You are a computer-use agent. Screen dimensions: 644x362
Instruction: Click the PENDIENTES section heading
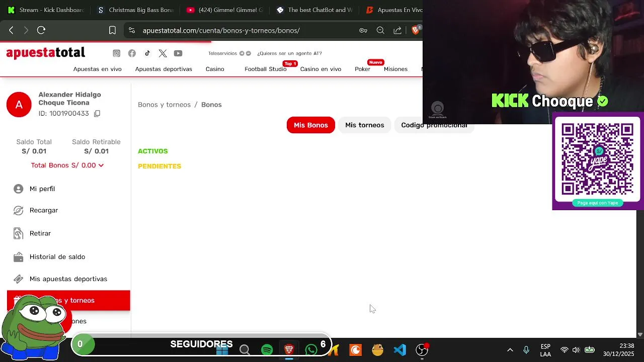click(159, 166)
